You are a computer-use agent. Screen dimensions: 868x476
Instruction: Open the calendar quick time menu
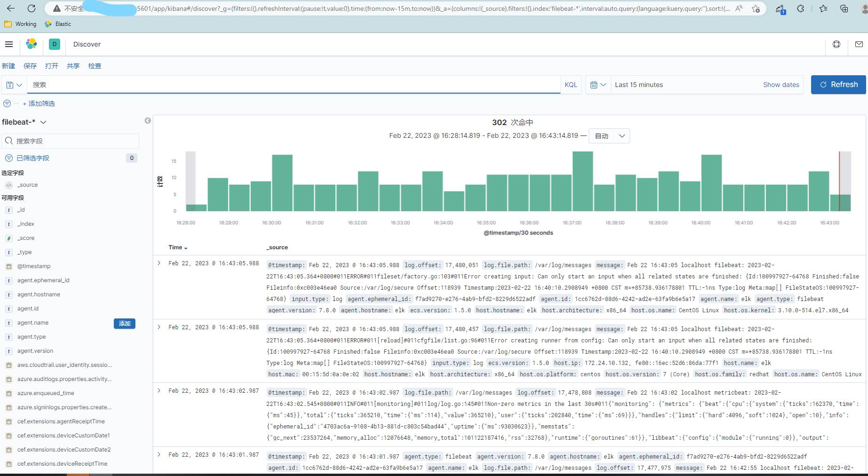(x=598, y=85)
